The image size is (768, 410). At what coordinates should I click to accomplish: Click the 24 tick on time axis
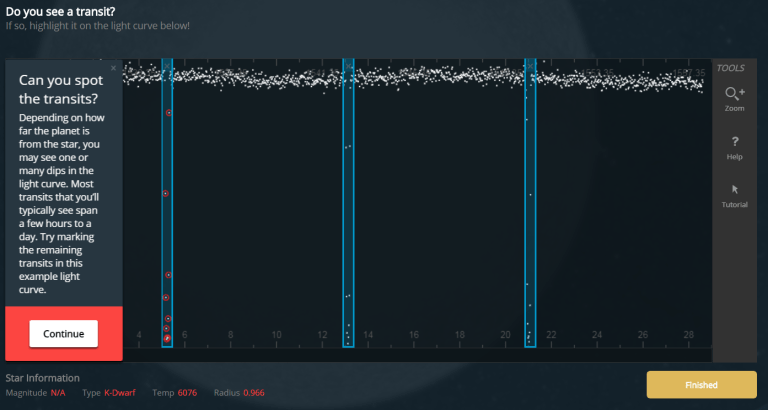pyautogui.click(x=596, y=334)
